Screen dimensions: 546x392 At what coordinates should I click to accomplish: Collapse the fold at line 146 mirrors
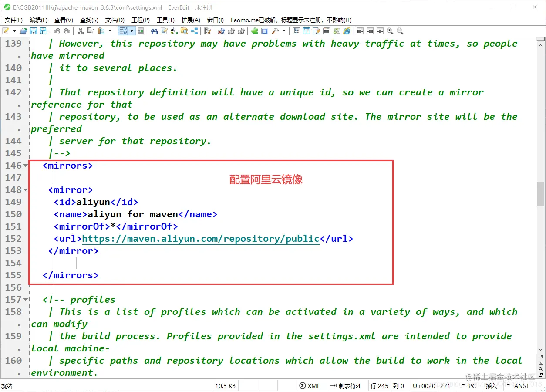pos(25,166)
